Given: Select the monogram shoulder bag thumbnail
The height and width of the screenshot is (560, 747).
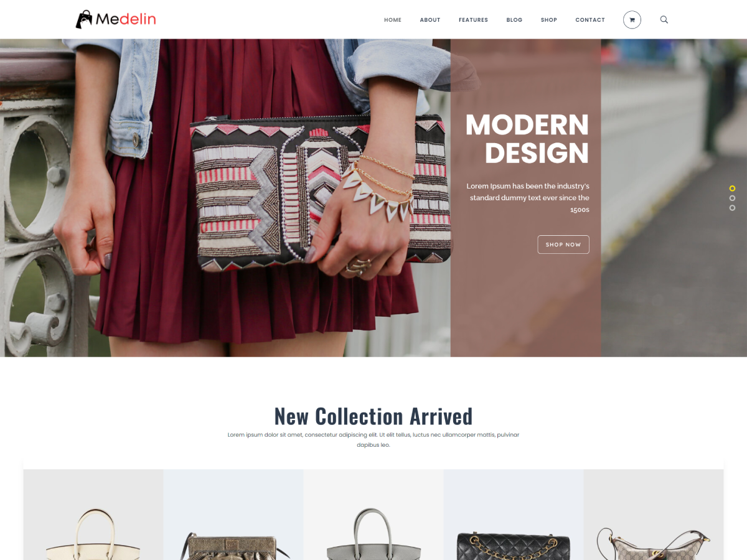Looking at the screenshot, I should click(x=654, y=515).
